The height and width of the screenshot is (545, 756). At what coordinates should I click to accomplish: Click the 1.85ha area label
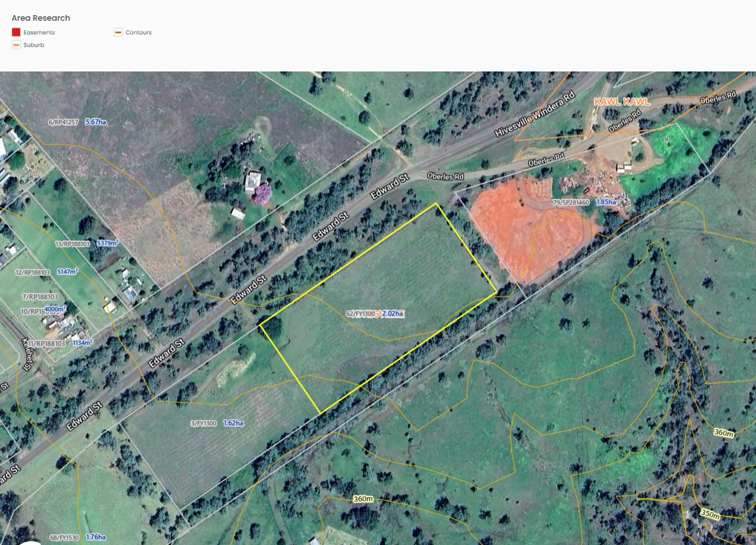point(606,202)
